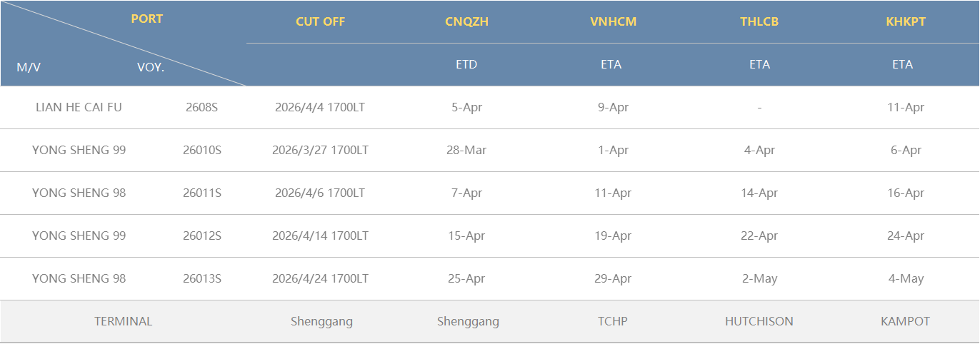Click the CUT OFF column header
The image size is (980, 344).
coord(320,21)
